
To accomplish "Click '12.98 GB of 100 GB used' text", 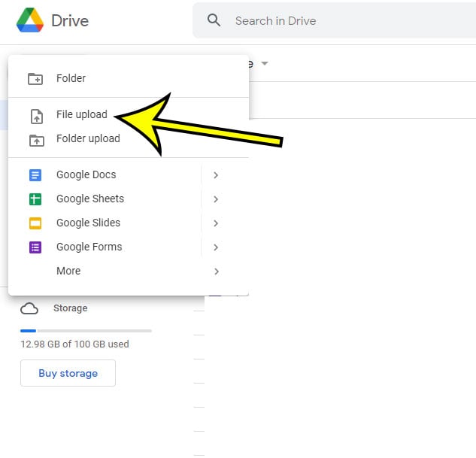I will (x=74, y=344).
